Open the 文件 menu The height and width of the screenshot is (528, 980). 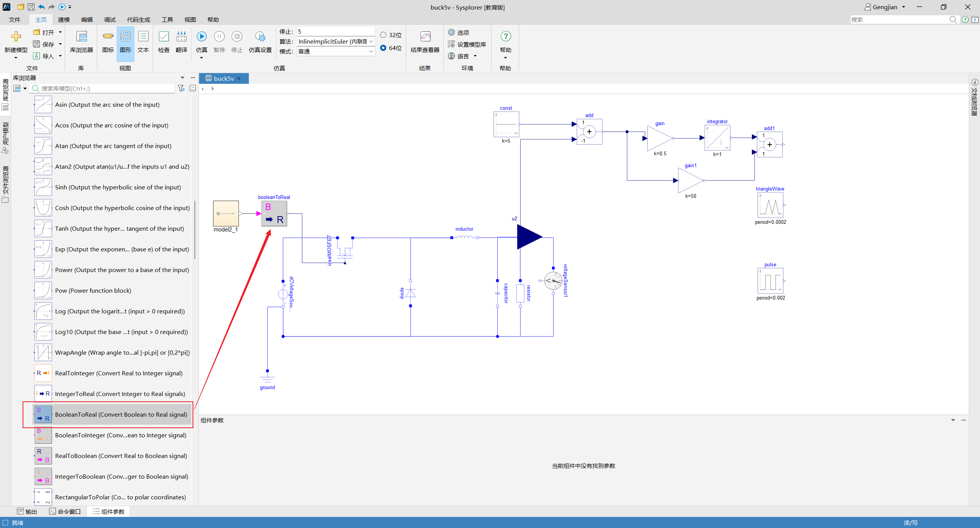pyautogui.click(x=15, y=20)
